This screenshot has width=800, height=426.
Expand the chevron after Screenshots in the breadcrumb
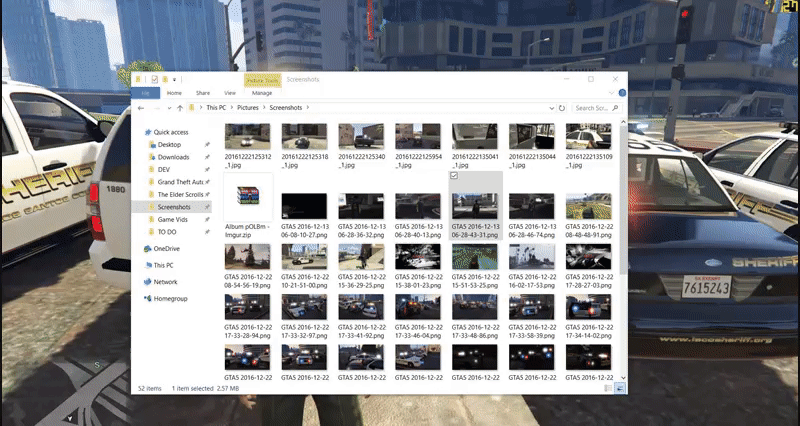pos(308,108)
